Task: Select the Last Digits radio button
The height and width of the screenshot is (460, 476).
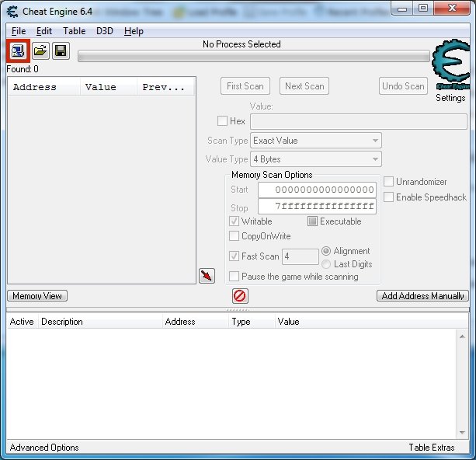Action: (326, 264)
